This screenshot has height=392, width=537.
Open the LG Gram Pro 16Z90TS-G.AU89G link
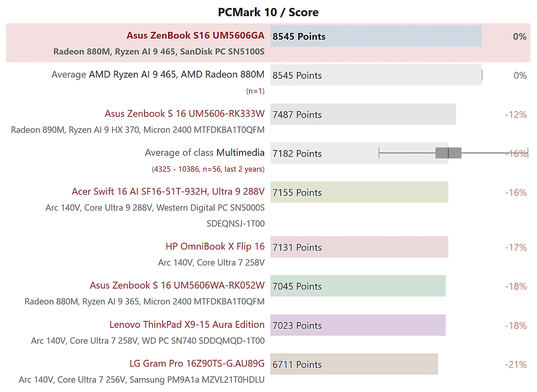pos(197,364)
